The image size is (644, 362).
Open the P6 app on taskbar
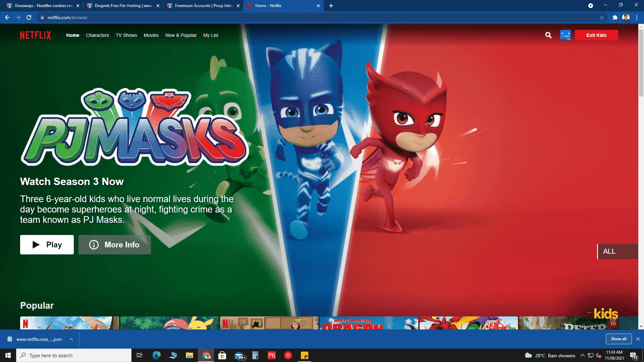(x=272, y=355)
